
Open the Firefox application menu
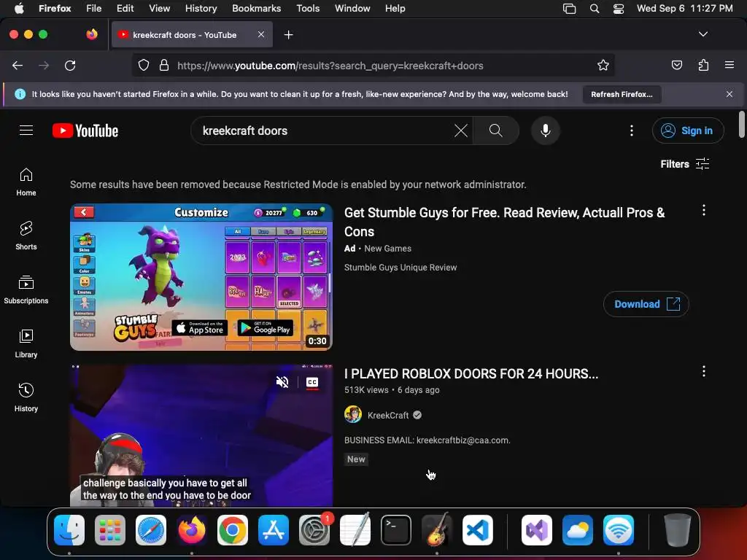[729, 65]
